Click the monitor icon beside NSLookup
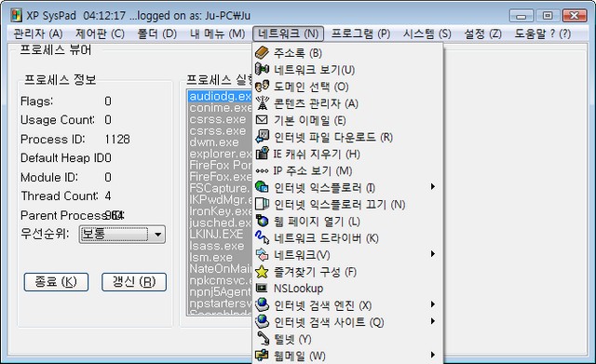Viewport: 596px width, 364px height. pyautogui.click(x=262, y=288)
